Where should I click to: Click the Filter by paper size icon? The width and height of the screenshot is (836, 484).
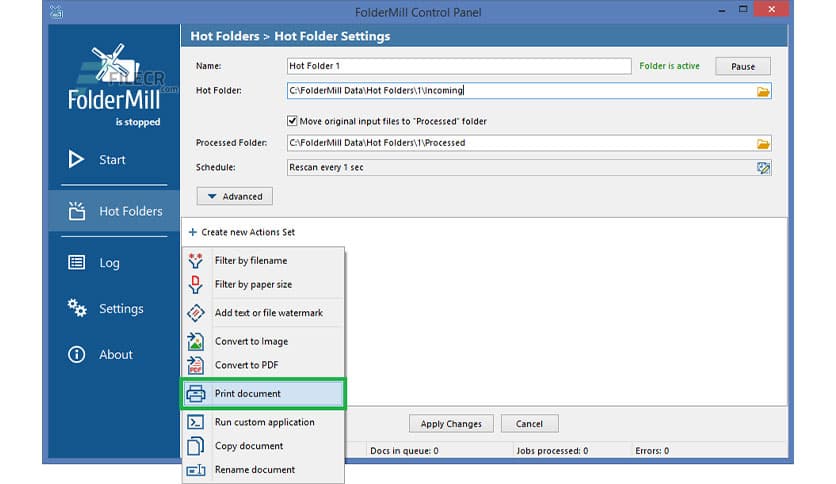pos(196,285)
